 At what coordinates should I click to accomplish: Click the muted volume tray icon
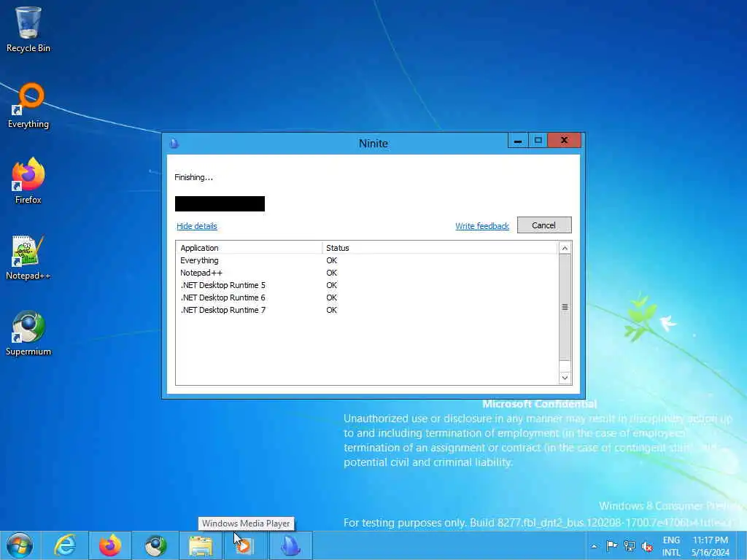click(x=647, y=545)
